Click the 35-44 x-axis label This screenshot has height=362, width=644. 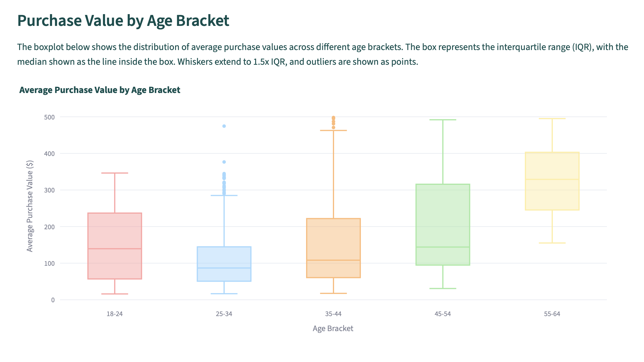coord(333,314)
